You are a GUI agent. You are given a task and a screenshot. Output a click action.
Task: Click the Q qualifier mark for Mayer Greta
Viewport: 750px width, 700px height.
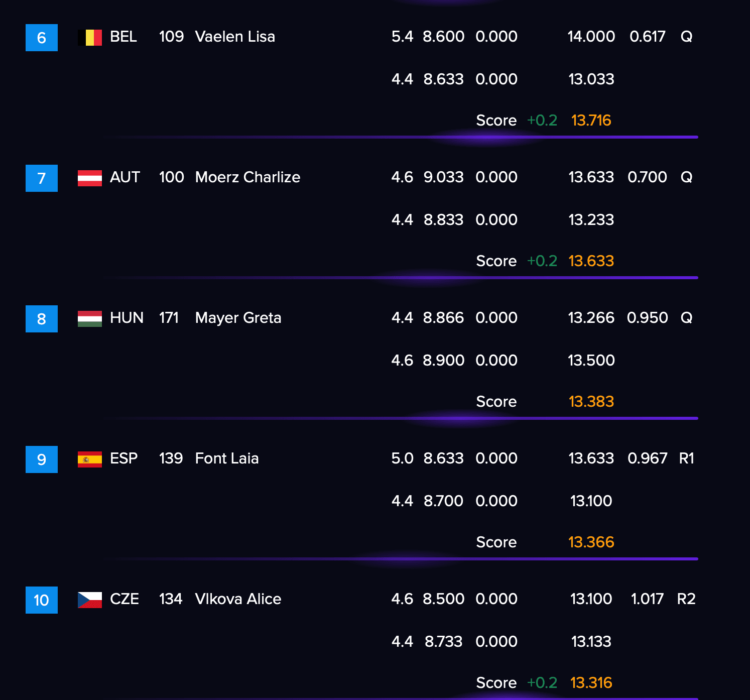686,318
